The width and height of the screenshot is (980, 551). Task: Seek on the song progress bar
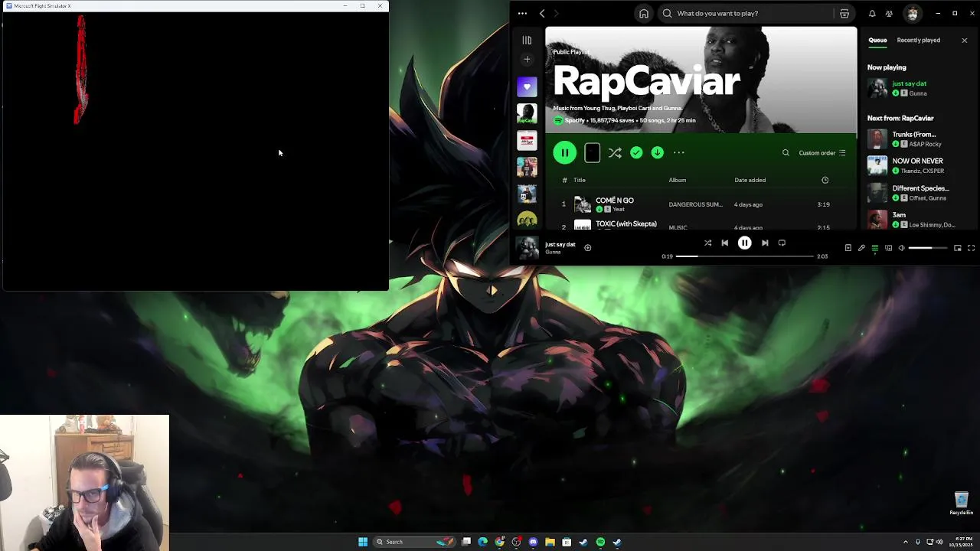click(x=744, y=256)
